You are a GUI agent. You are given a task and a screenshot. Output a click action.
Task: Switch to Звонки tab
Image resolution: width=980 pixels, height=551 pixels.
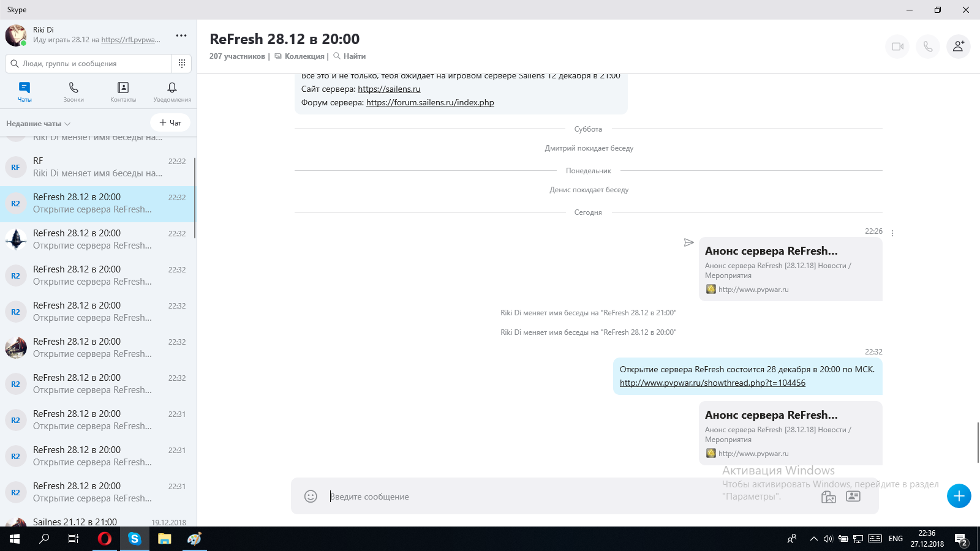[x=73, y=92]
